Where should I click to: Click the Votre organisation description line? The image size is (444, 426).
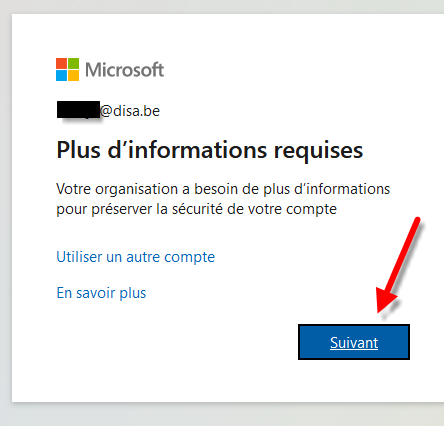point(223,189)
